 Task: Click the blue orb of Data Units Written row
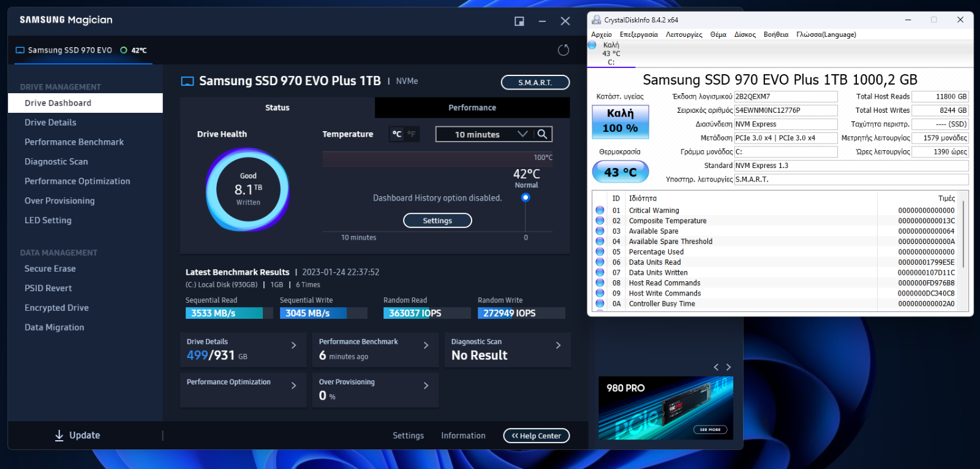pos(600,273)
